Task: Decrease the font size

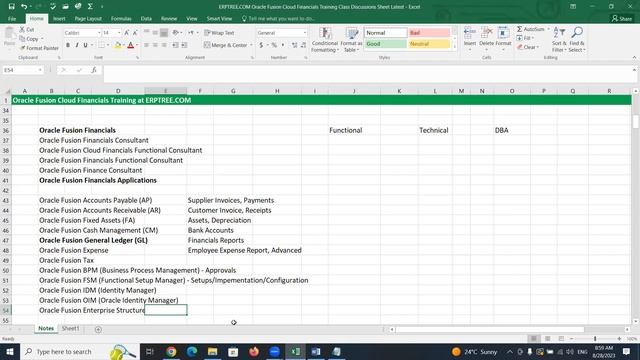Action: pos(135,33)
